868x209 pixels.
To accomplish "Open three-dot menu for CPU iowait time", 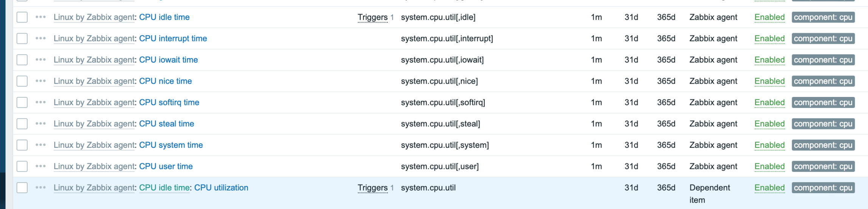I will coord(40,60).
